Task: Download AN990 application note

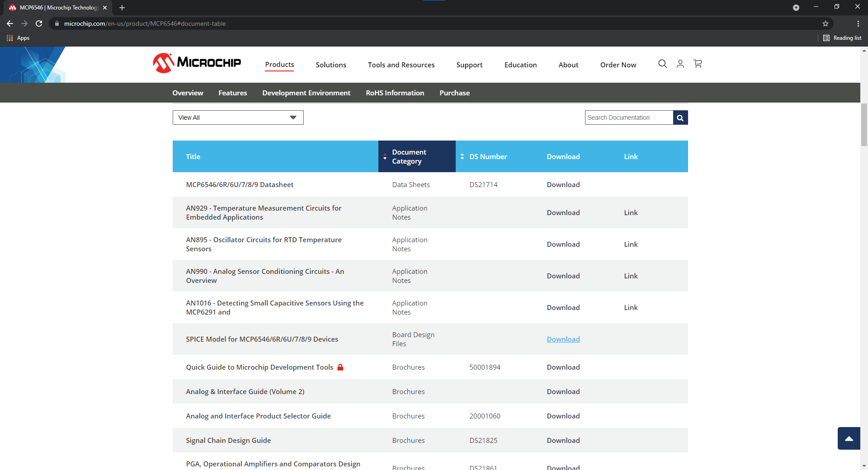Action: [x=563, y=276]
